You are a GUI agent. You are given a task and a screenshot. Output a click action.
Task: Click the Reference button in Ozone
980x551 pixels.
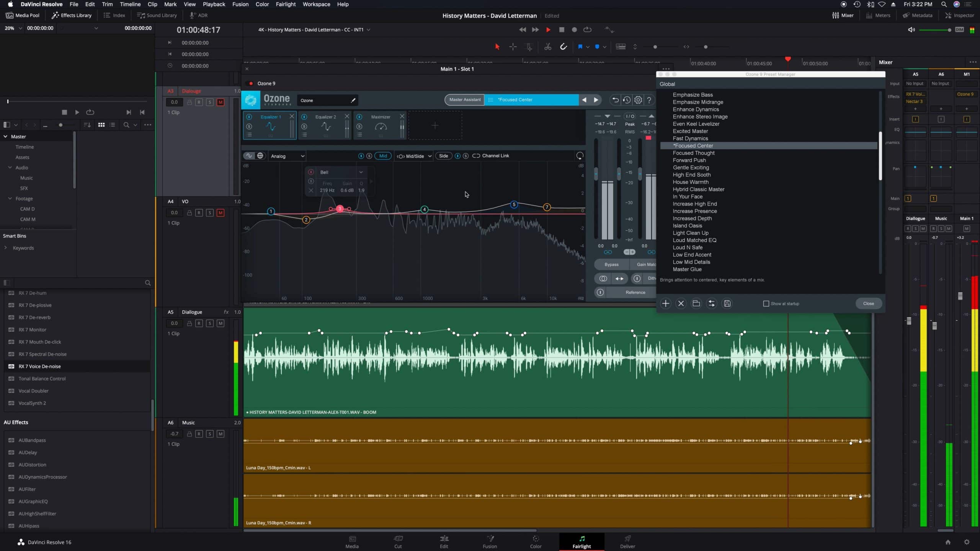click(631, 292)
